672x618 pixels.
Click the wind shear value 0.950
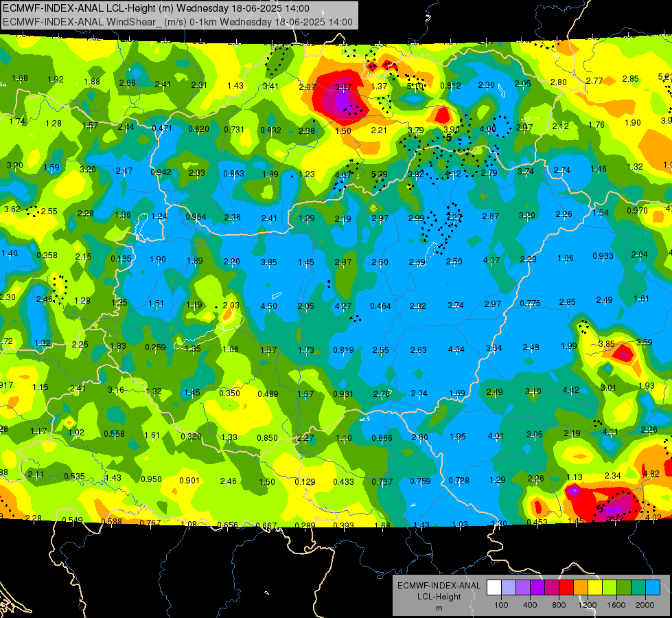point(151,479)
